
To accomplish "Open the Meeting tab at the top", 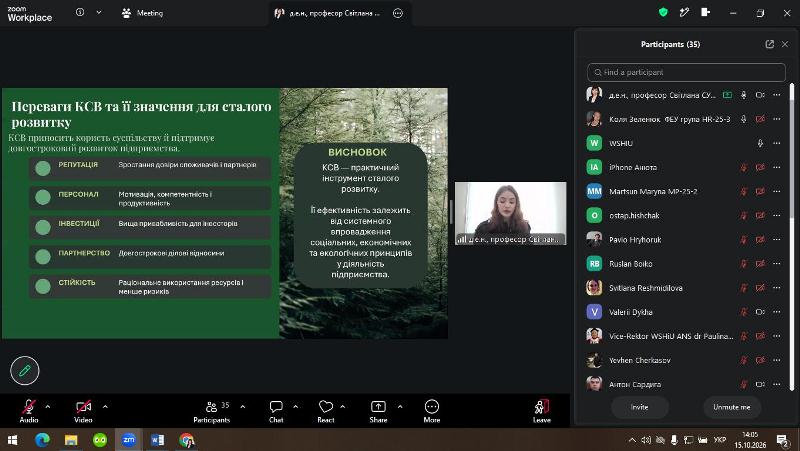I will pos(142,13).
